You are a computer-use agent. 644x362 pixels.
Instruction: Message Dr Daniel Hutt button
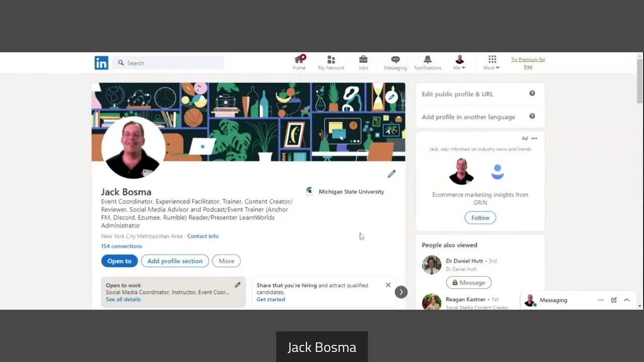point(468,283)
